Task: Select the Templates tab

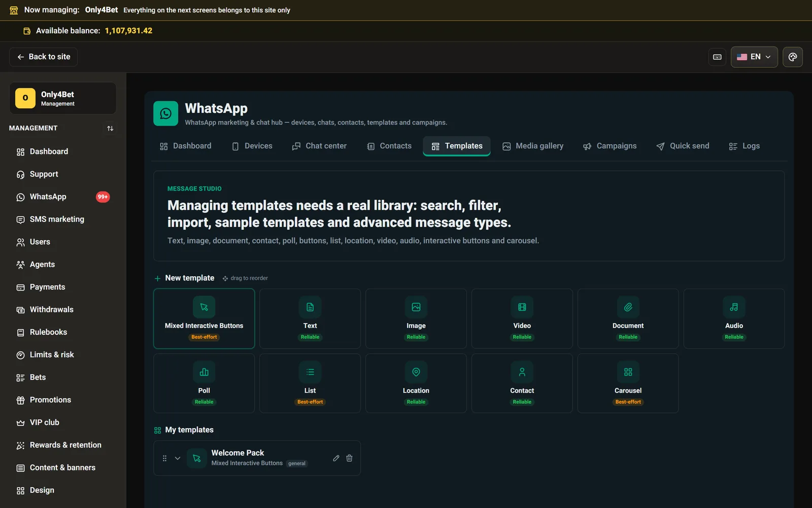Action: 457,146
